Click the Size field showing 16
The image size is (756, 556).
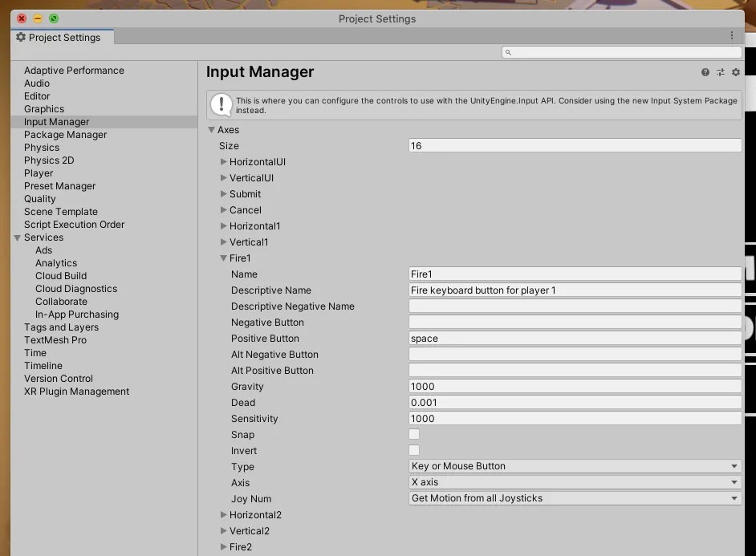pyautogui.click(x=575, y=144)
